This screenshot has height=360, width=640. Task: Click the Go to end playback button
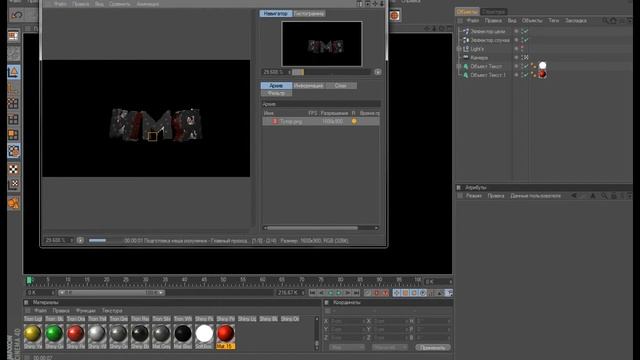click(x=356, y=293)
